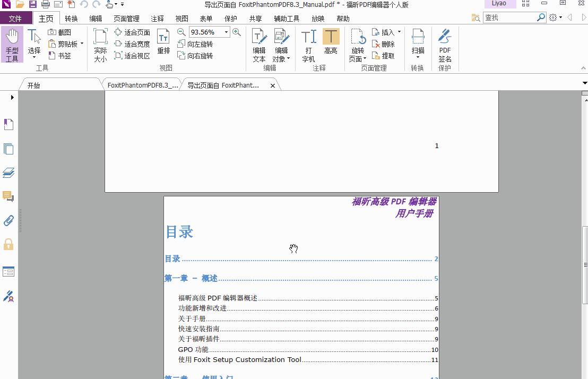Open the attachments paperclip panel icon
Image resolution: width=588 pixels, height=379 pixels.
coord(8,222)
